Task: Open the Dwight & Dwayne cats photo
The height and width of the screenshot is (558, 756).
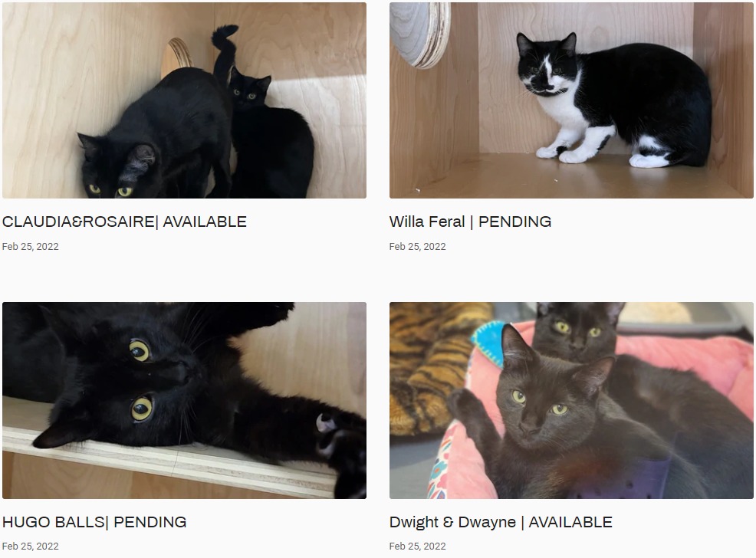Action: (x=571, y=400)
